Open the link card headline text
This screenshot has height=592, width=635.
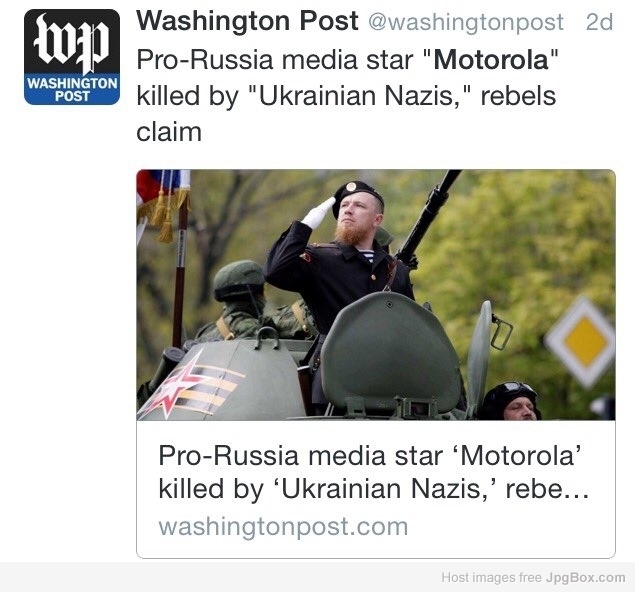coord(373,472)
